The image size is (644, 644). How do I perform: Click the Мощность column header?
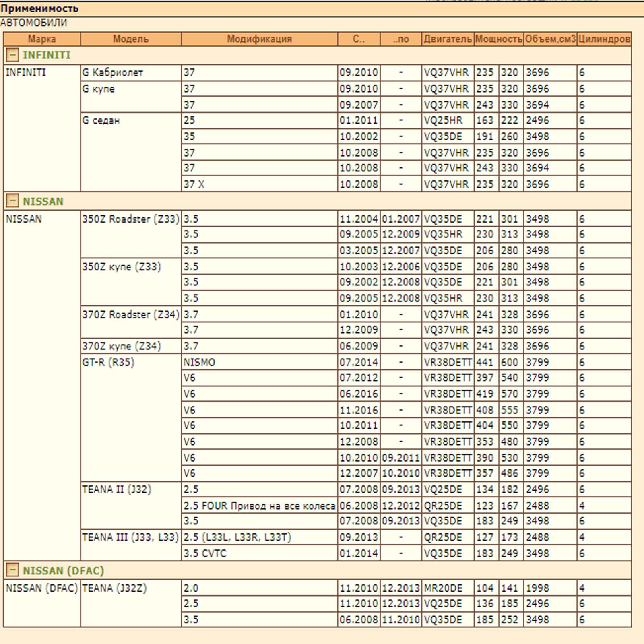[x=499, y=39]
